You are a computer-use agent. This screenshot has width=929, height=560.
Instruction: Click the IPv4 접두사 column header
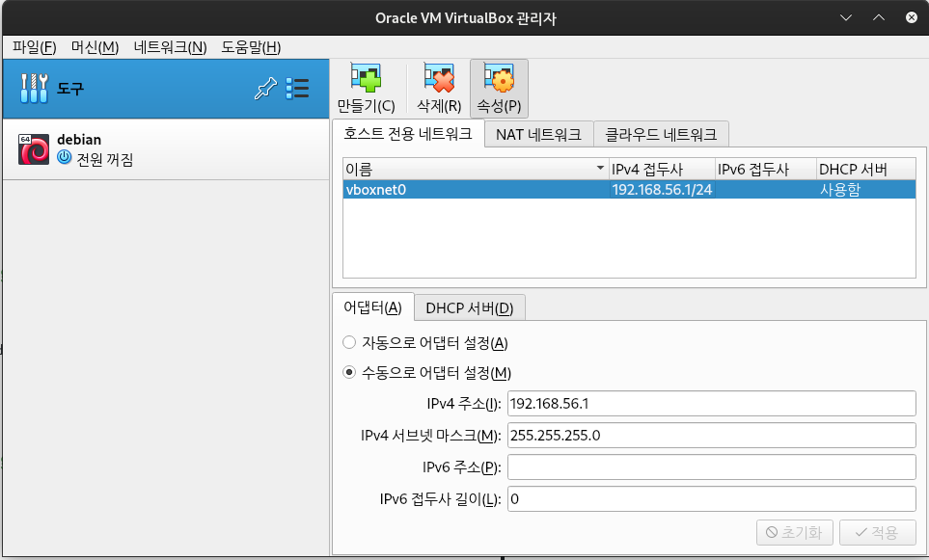coord(662,170)
